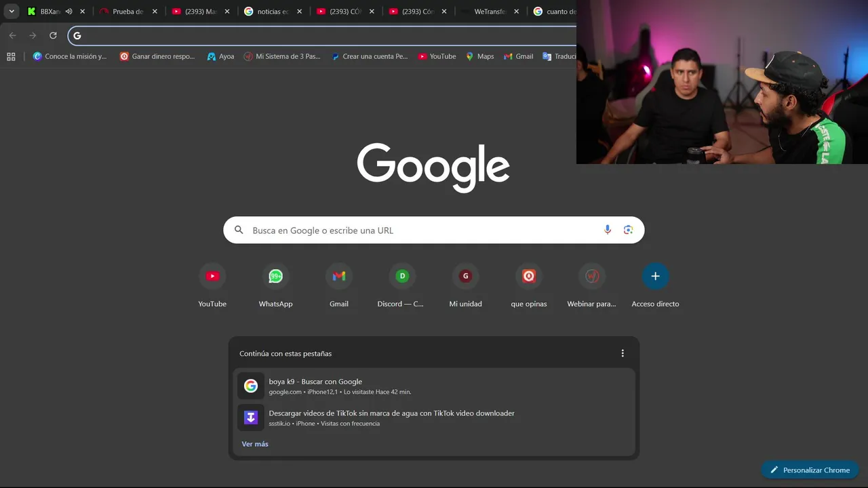The width and height of the screenshot is (868, 488).
Task: Open the Gmail shortcut tile
Action: pos(339,285)
